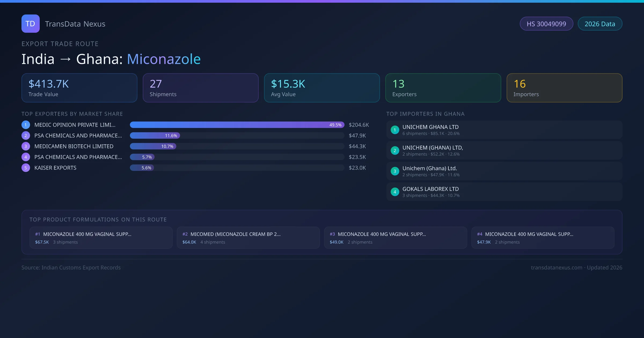Screen dimensions: 644x338
Task: Open Unichem (Ghana) Ltd. importer row
Action: [504, 171]
